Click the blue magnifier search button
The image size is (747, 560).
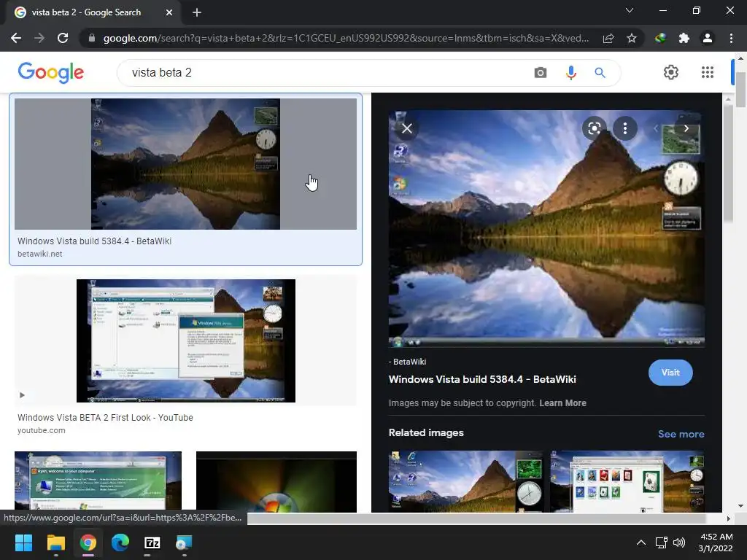pyautogui.click(x=600, y=72)
